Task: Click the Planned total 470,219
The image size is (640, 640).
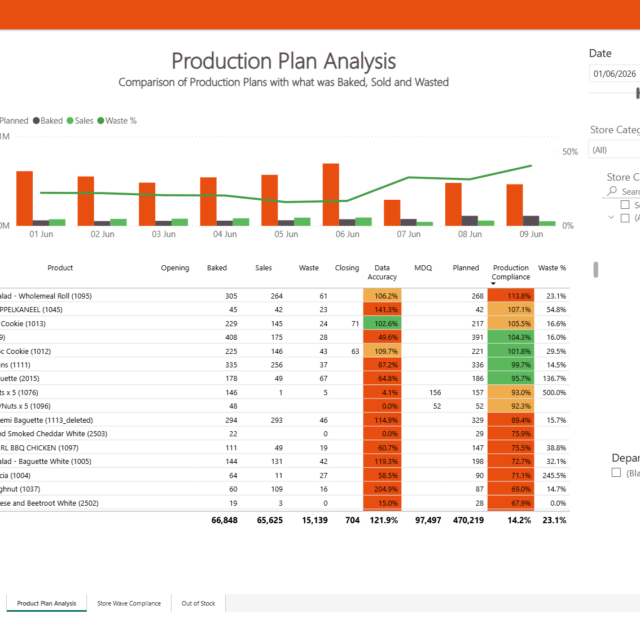Action: point(468,520)
